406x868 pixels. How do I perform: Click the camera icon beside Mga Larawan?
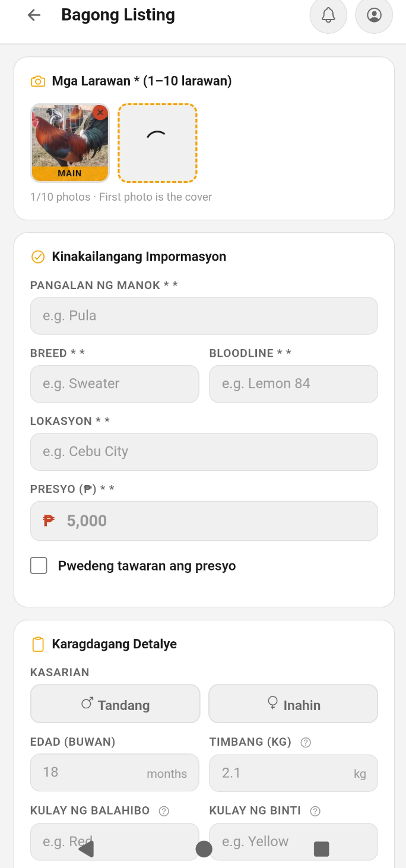click(38, 81)
